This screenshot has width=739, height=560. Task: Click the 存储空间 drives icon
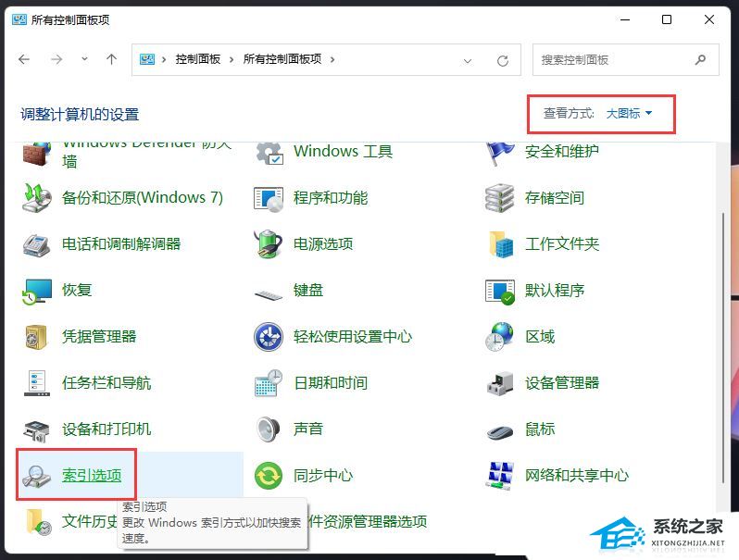click(x=499, y=198)
